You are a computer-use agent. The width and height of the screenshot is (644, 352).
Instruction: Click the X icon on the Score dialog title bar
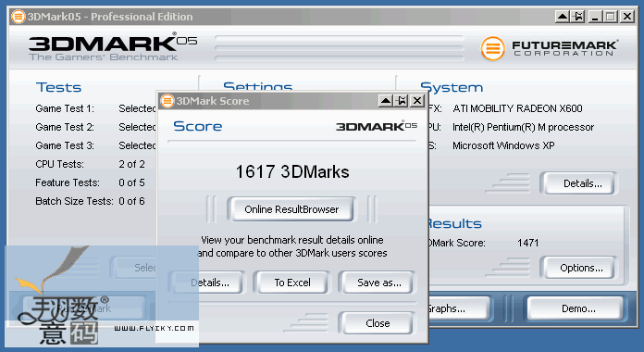click(x=417, y=101)
